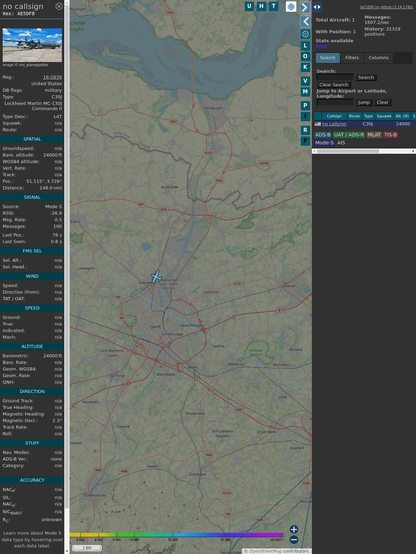Toggle sidebar width with the double arrow
The width and height of the screenshot is (416, 554).
(317, 7)
